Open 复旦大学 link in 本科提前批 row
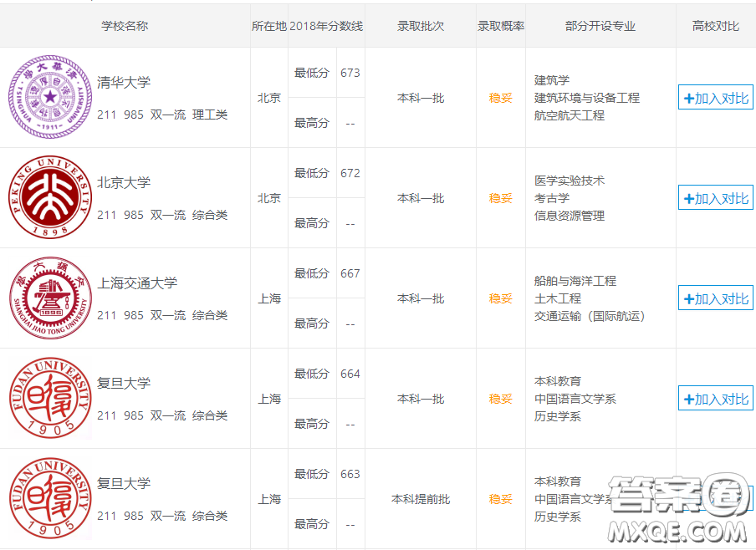 [124, 483]
